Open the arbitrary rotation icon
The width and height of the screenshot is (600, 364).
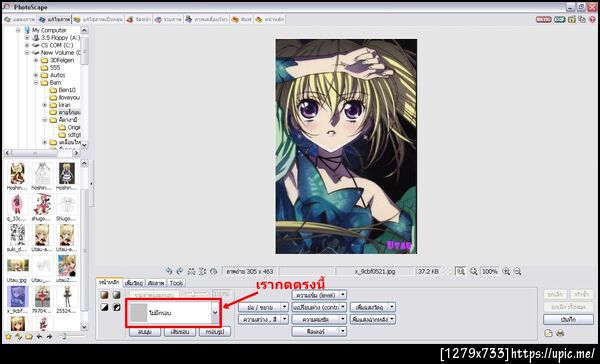coord(214,271)
